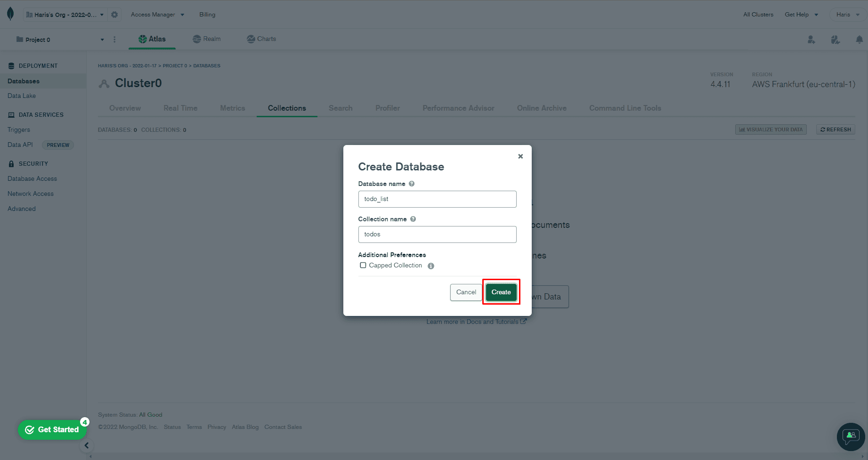This screenshot has height=460, width=868.
Task: Open the Access Manager dropdown
Action: pyautogui.click(x=157, y=15)
